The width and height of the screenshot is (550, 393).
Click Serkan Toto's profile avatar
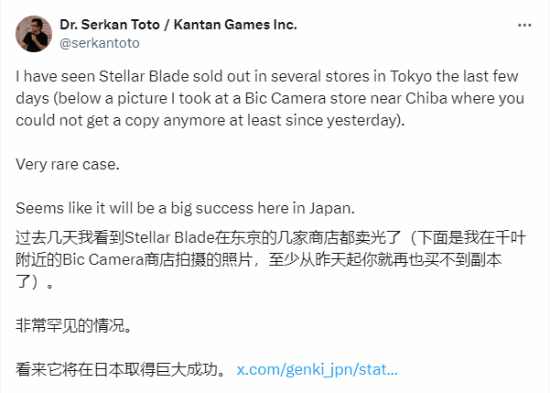click(x=34, y=34)
